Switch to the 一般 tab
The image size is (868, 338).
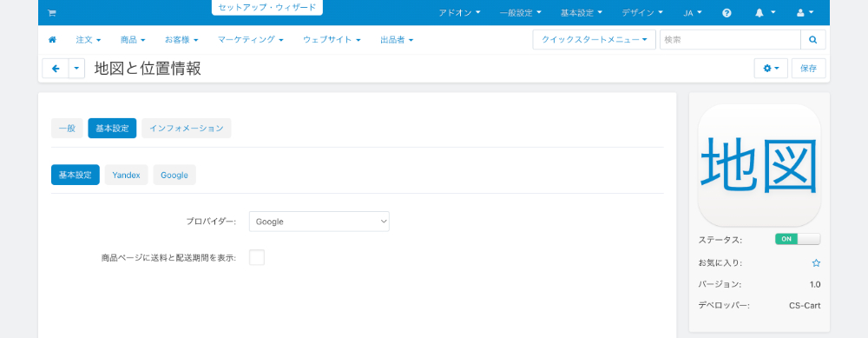(67, 128)
